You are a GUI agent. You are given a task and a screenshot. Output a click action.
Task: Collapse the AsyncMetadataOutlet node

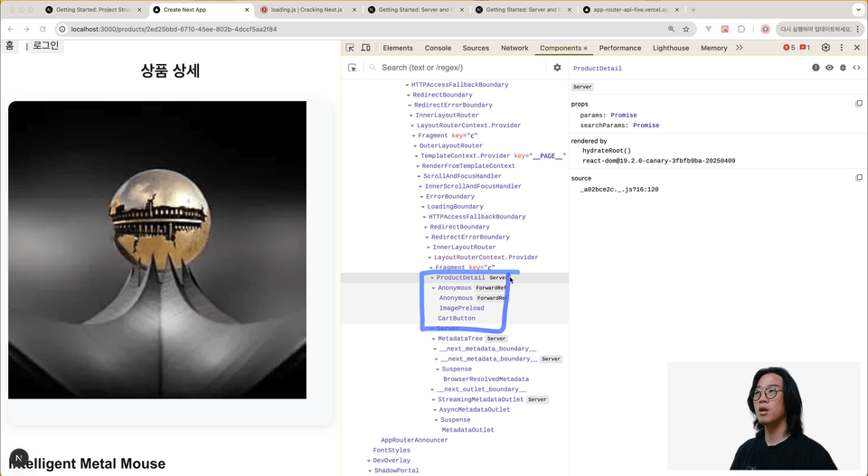(435, 410)
